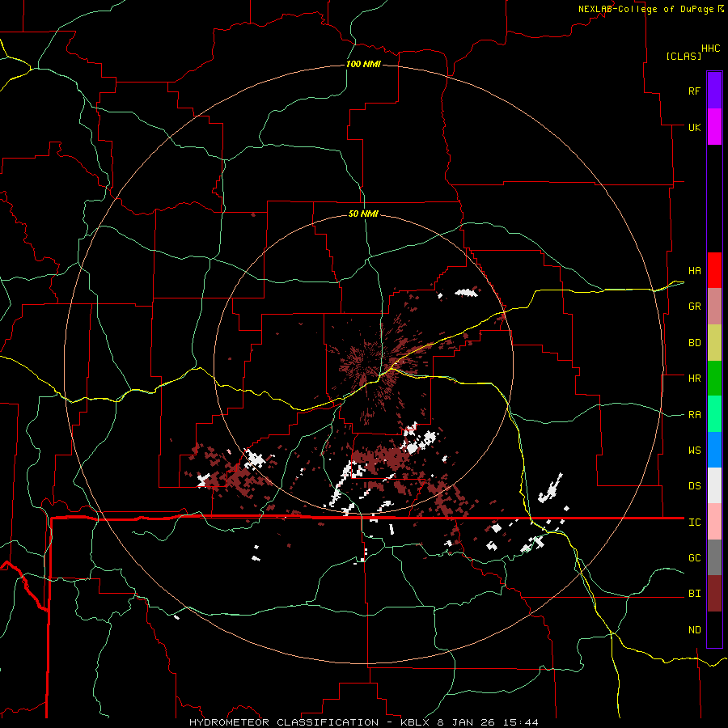The width and height of the screenshot is (728, 728).
Task: Click the HA red legend swatch
Action: tap(714, 270)
